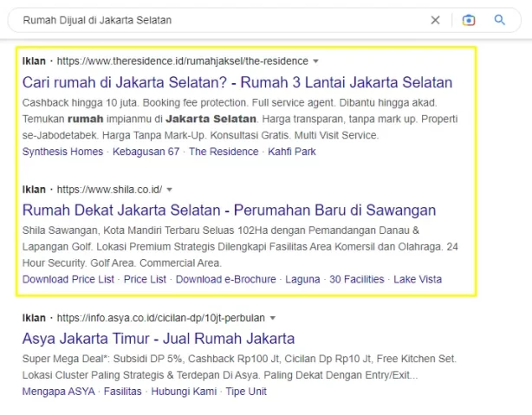
Task: Expand the arrow beside shila.co.id URL
Action: tap(169, 190)
